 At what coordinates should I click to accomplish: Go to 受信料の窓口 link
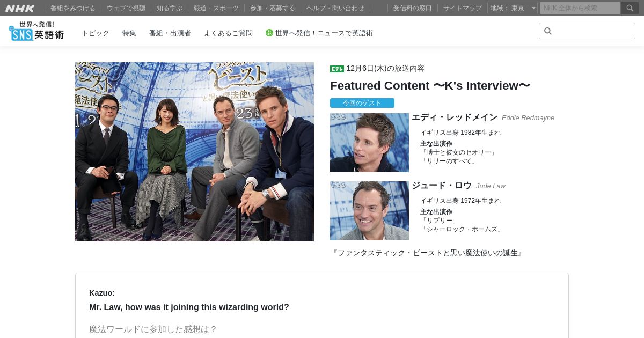(x=413, y=8)
